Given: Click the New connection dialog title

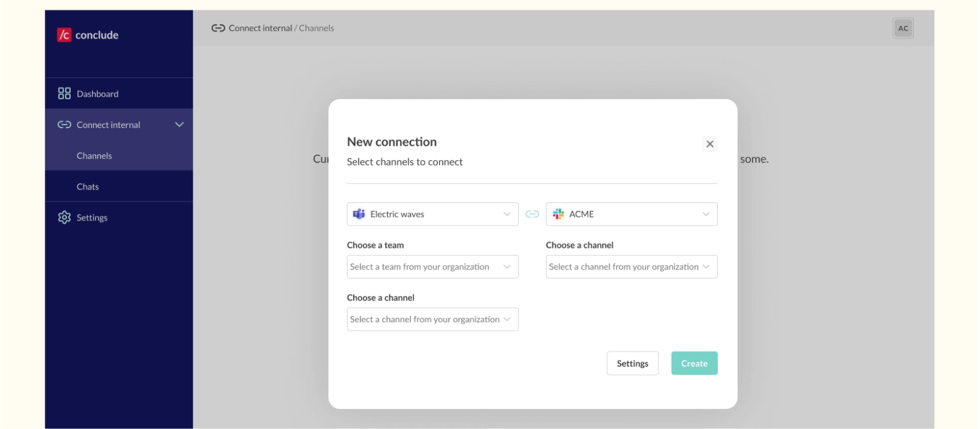Looking at the screenshot, I should 392,142.
